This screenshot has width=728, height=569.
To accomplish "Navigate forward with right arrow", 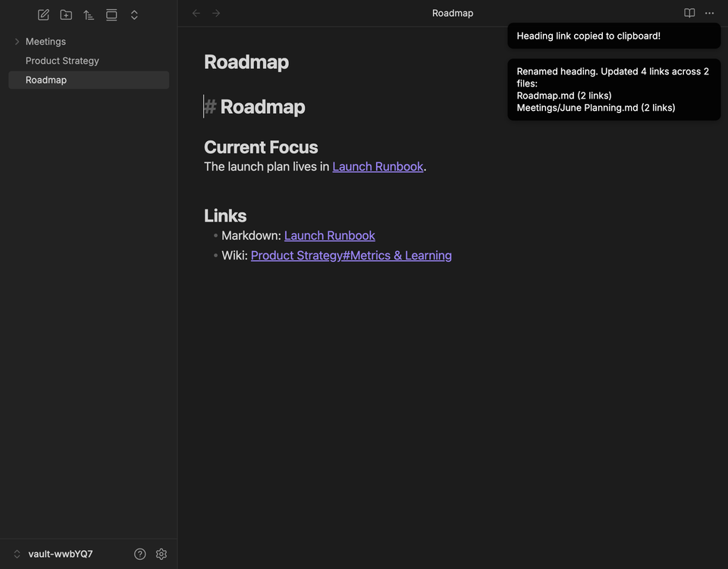I will [216, 13].
